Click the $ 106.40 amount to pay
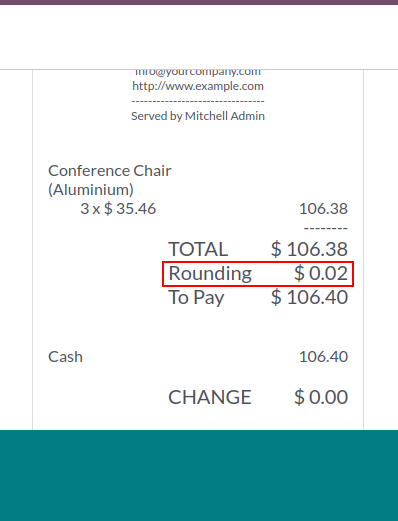Viewport: 398px width, 521px height. 309,297
